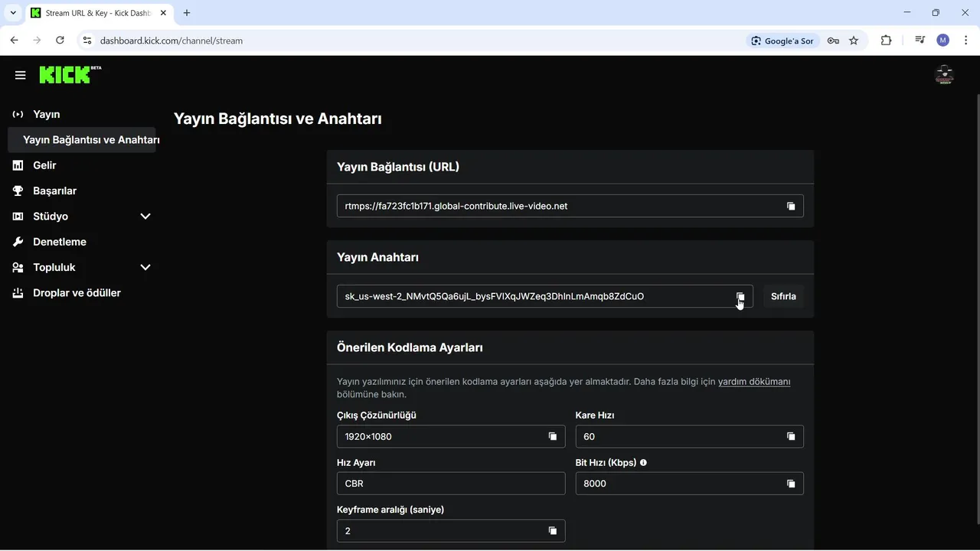Copy the 1920×1080 output resolution value

tap(552, 436)
